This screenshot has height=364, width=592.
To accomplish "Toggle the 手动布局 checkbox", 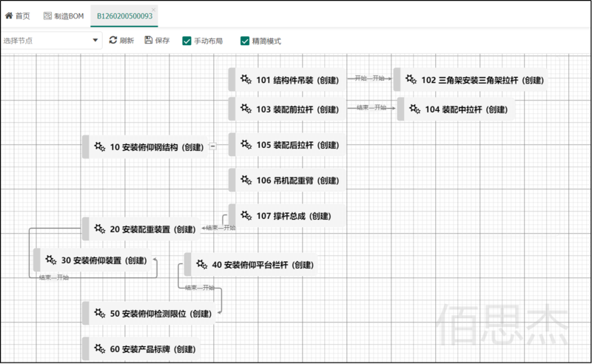I will coord(186,41).
